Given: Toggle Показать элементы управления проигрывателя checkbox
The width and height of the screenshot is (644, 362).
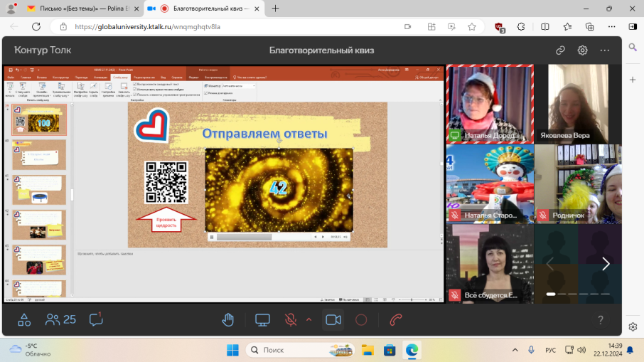Looking at the screenshot, I should click(135, 95).
